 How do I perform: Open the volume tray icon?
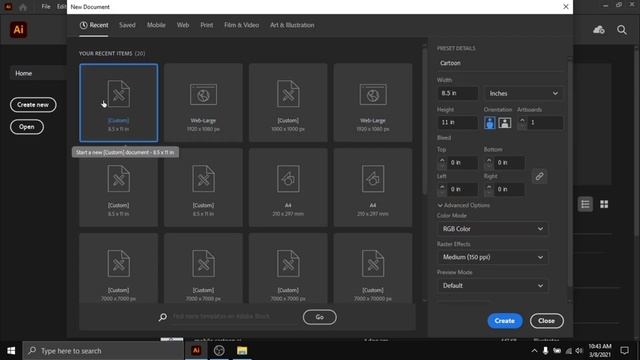tap(579, 351)
